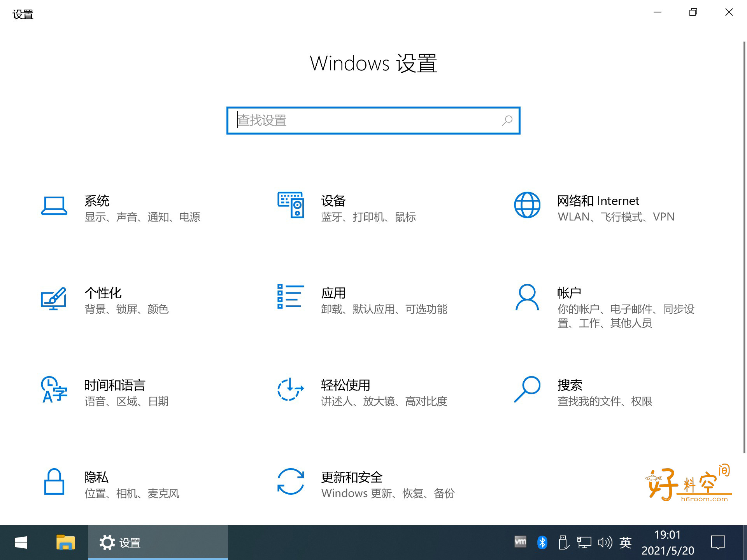747x560 pixels.
Task: Select the 搜索 category title
Action: [x=570, y=385]
